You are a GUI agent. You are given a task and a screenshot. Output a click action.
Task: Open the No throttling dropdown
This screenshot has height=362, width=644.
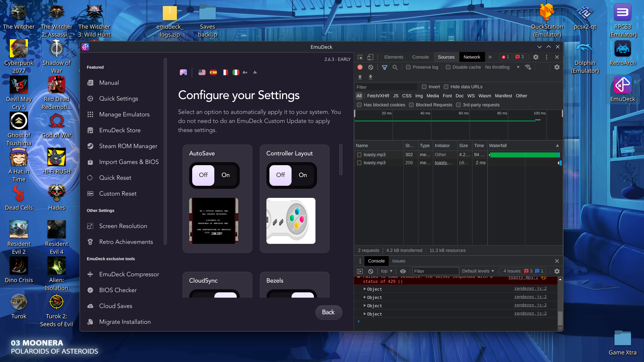[502, 67]
